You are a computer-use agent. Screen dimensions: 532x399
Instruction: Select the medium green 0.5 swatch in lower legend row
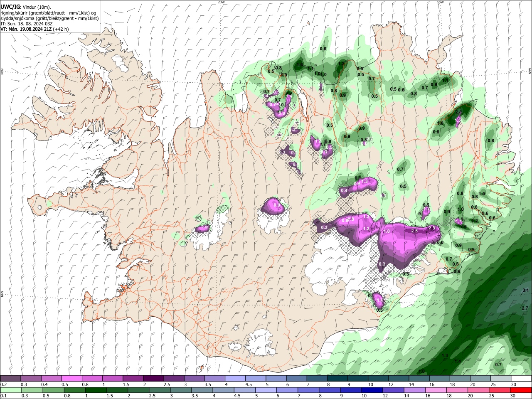pos(53,390)
